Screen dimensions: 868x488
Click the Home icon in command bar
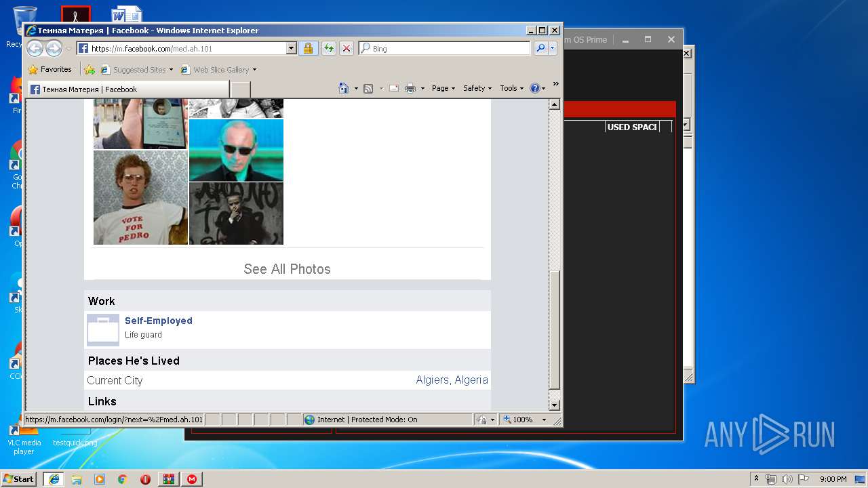[x=344, y=88]
